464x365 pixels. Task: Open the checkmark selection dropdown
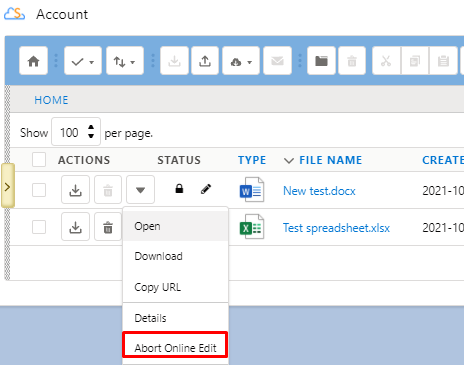(83, 61)
